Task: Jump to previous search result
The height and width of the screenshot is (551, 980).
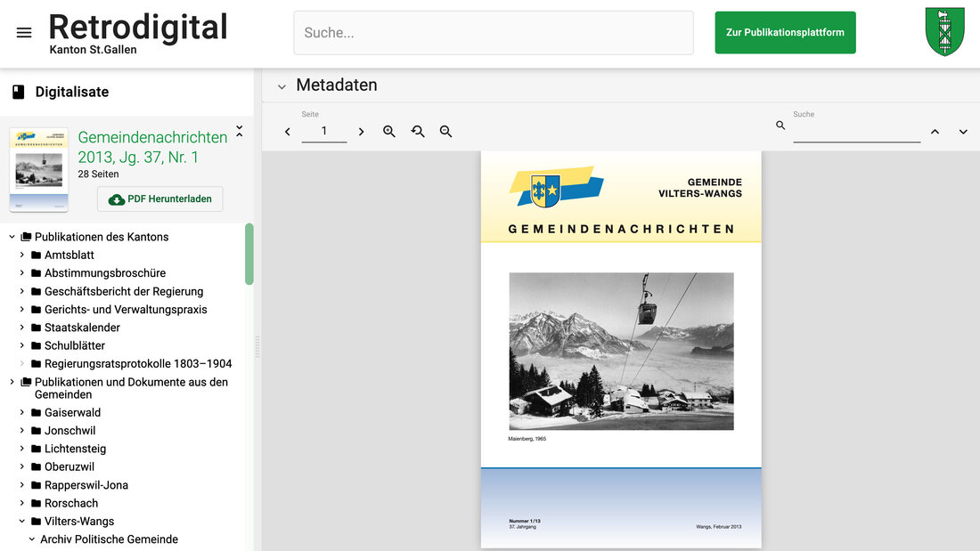Action: [x=935, y=132]
